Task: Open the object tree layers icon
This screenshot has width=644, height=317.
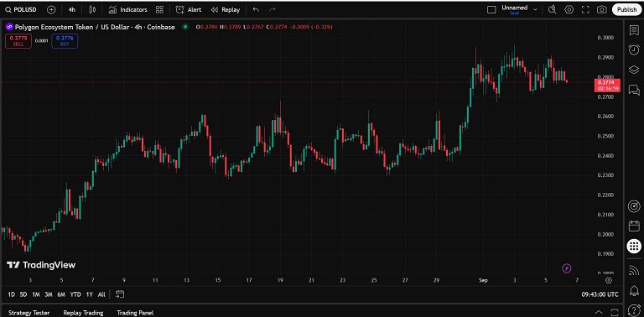Action: pos(634,70)
